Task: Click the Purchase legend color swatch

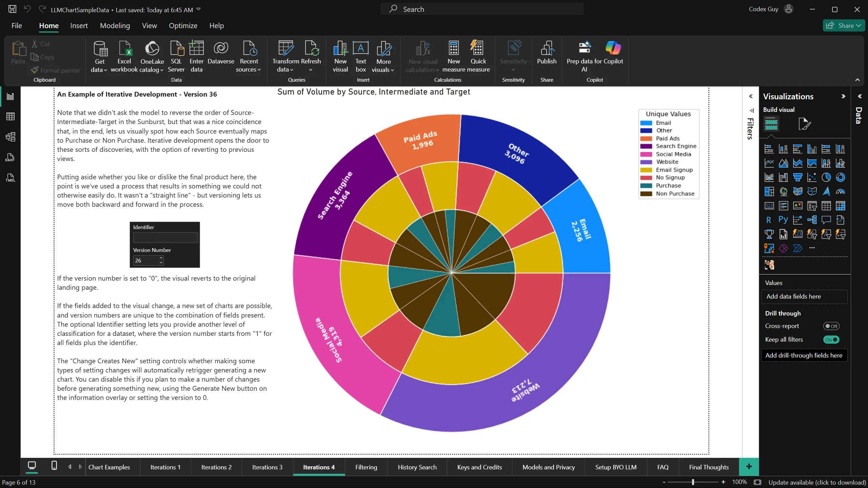Action: click(646, 186)
